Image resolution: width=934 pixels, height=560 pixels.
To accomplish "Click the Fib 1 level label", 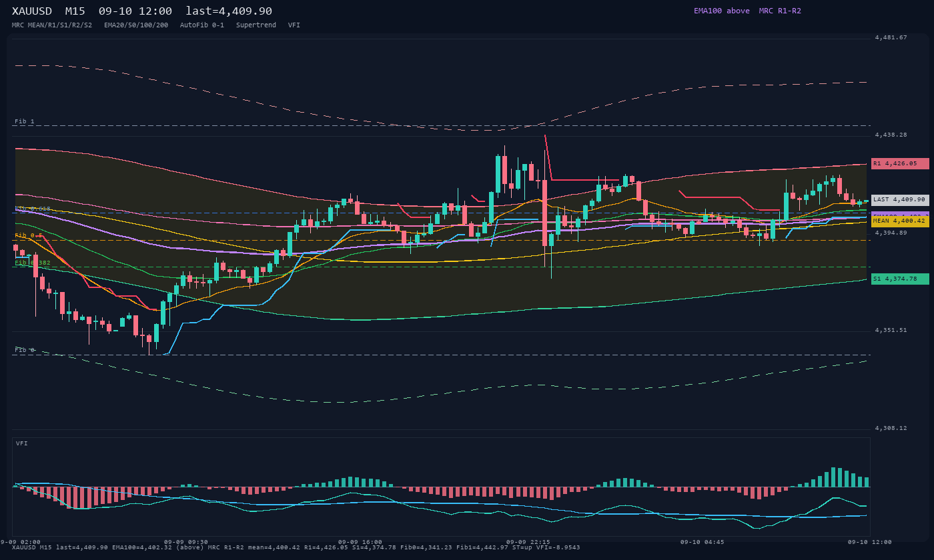I will [25, 121].
